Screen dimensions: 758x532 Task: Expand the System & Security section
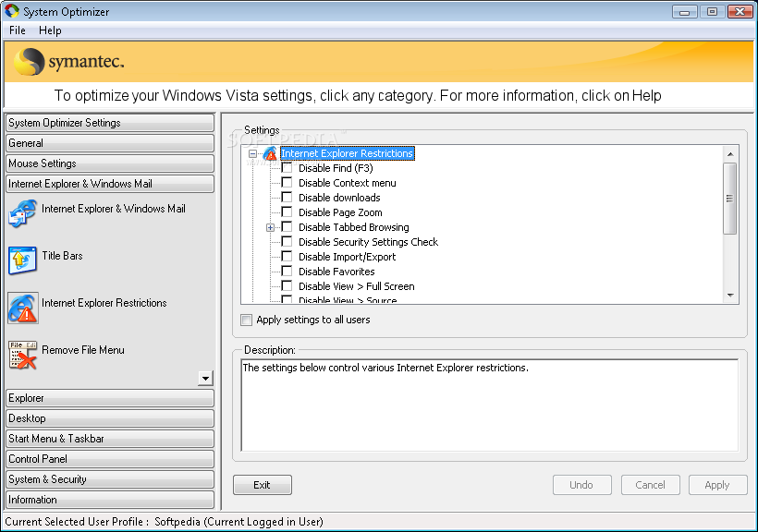tap(110, 479)
